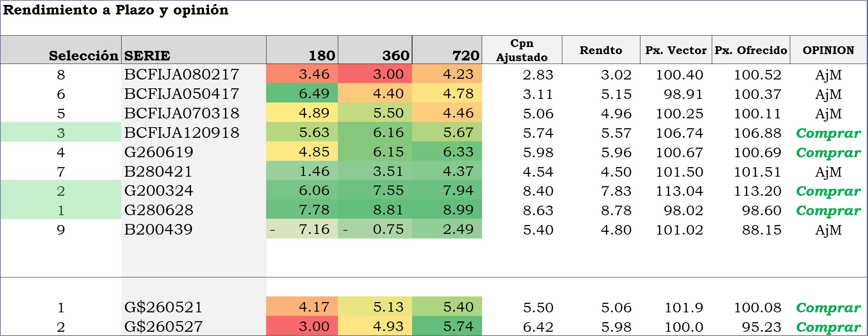
Task: Select Px. Ofrecido value 88.15
Action: tap(761, 230)
